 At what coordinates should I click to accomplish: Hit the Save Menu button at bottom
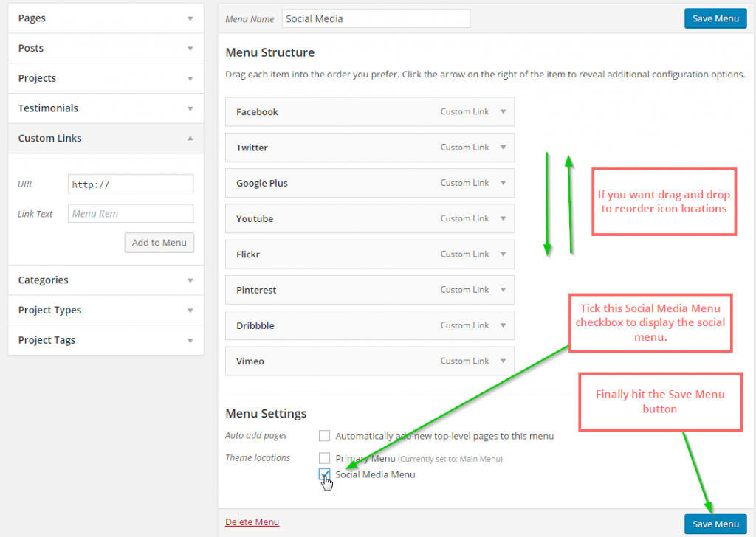tap(715, 524)
